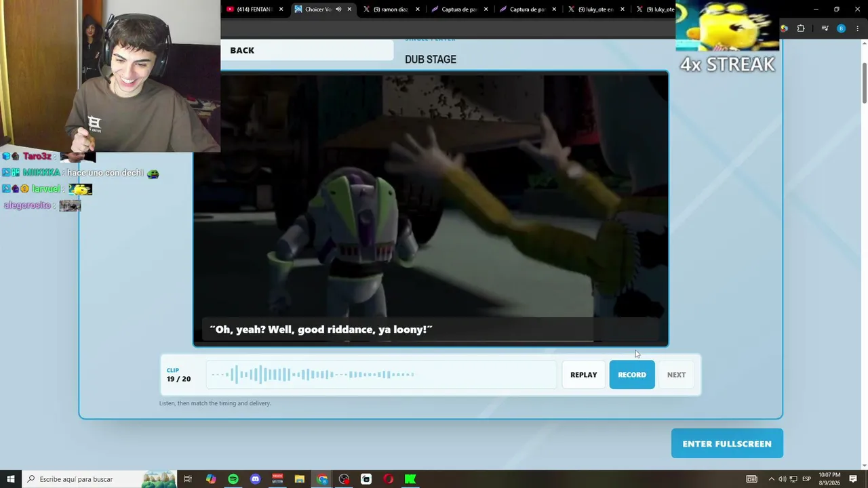The width and height of the screenshot is (868, 488).
Task: Open the white square app on taskbar
Action: 366,479
